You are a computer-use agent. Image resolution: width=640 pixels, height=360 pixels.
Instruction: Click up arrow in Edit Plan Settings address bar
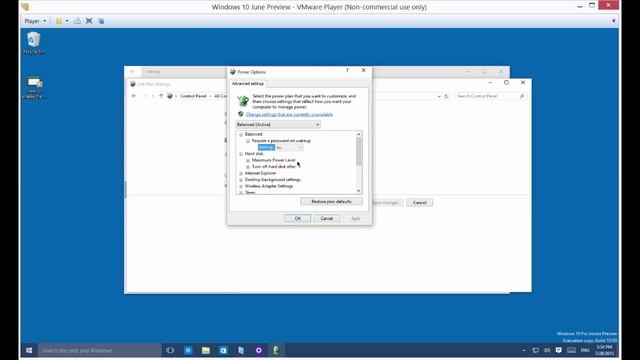[161, 96]
